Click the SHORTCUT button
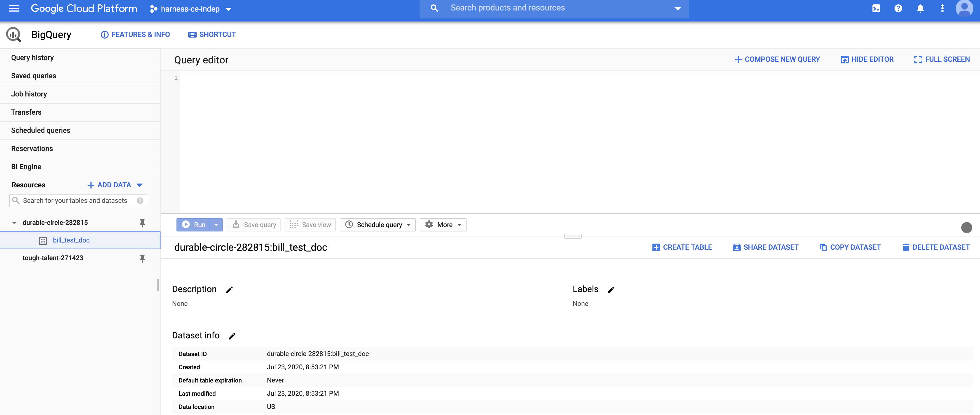Viewport: 980px width, 415px height. (x=212, y=35)
